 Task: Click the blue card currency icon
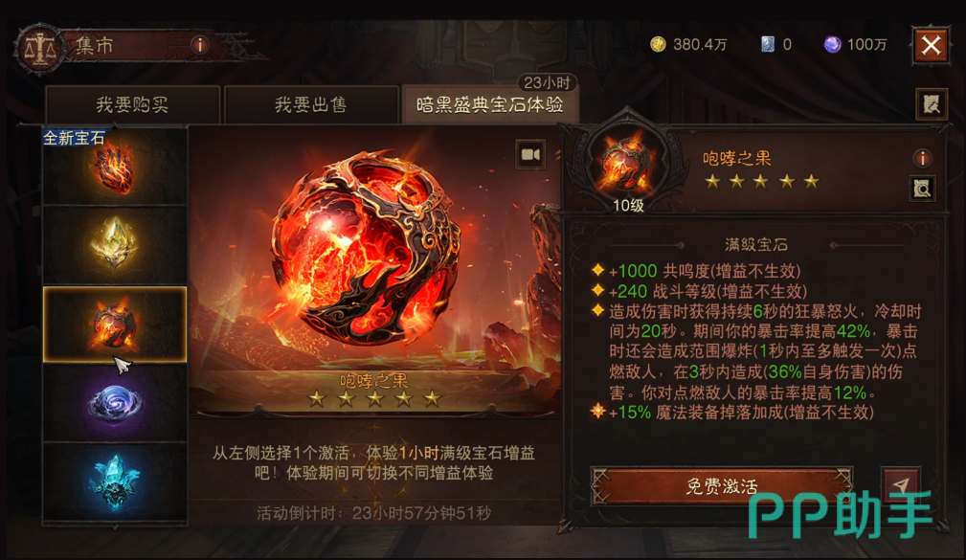click(768, 44)
